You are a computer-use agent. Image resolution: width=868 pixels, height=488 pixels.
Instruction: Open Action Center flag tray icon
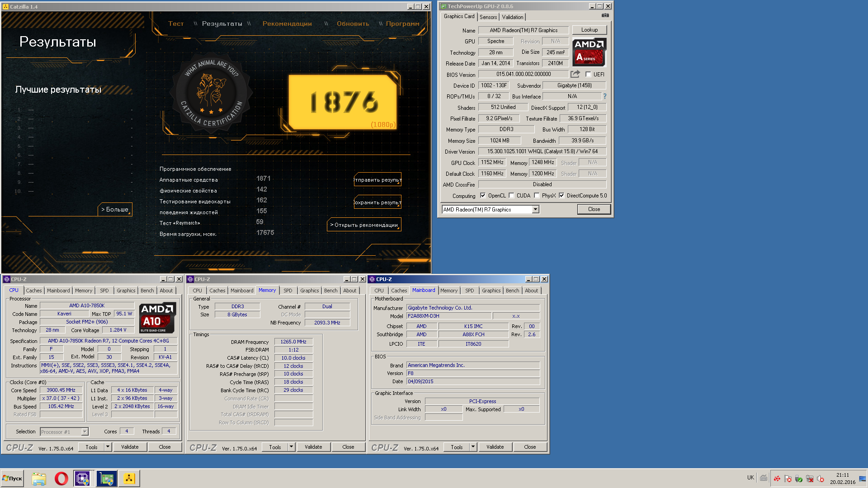788,479
